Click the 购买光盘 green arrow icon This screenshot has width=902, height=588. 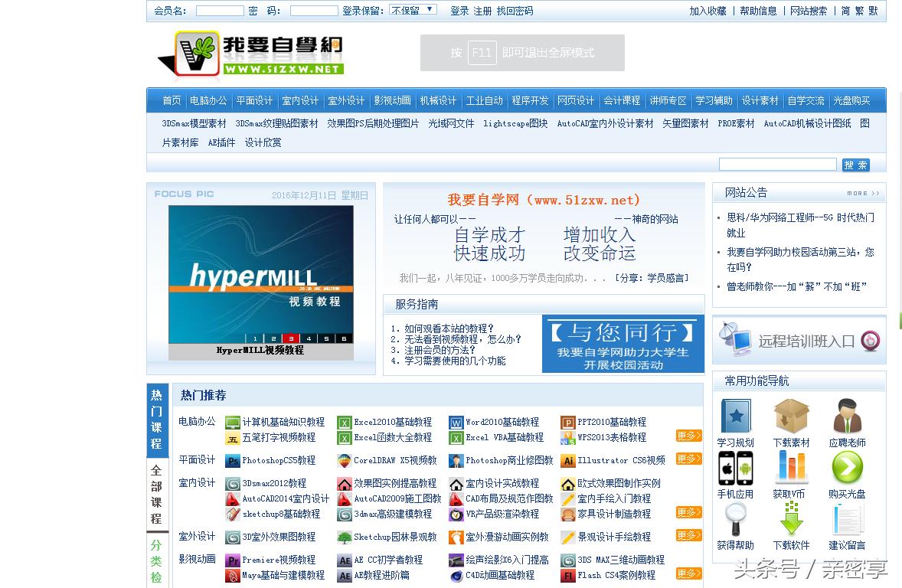[x=847, y=467]
